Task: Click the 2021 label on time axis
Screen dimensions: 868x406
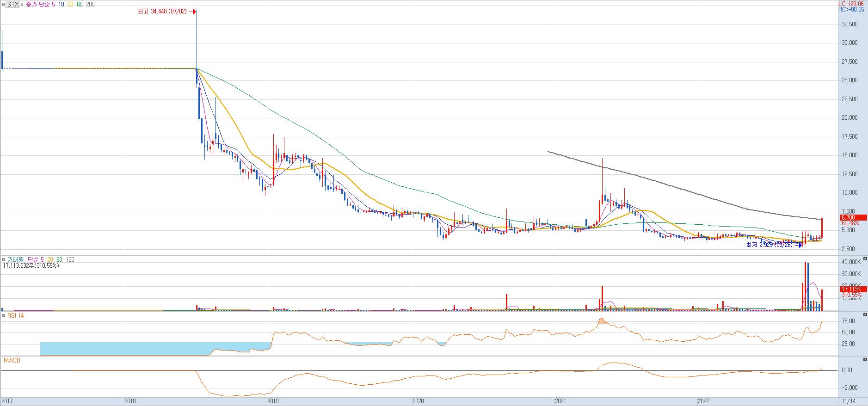Action: point(560,401)
